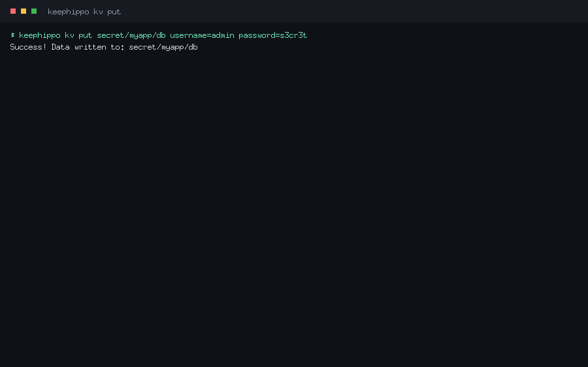Viewport: 588px width, 367px height.
Task: Click the username=admin argument
Action: point(202,35)
